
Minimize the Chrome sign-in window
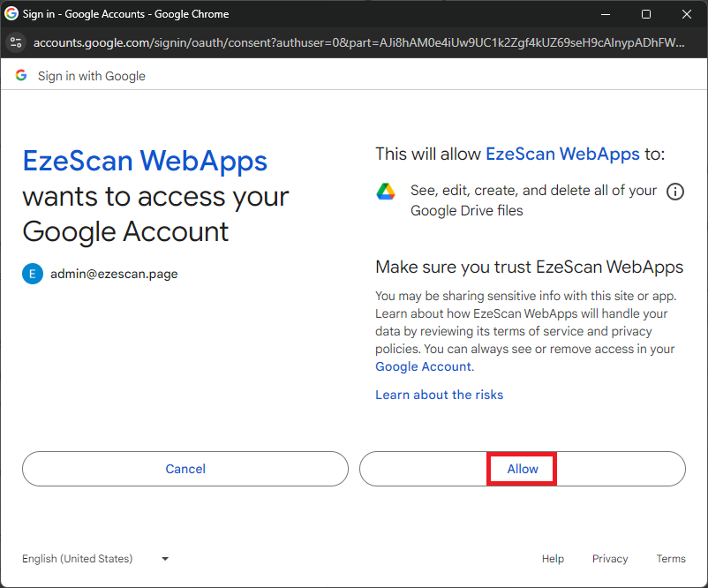tap(605, 14)
